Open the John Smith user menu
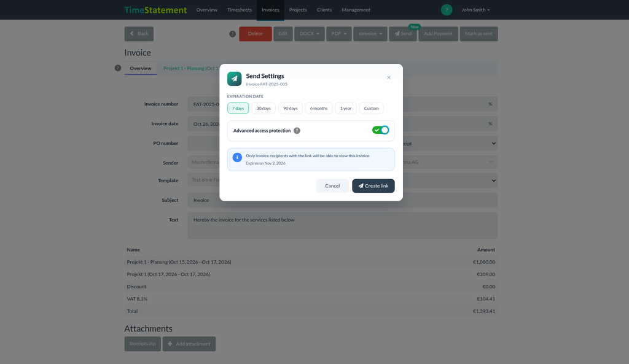Screen dimensions: 629x364 pyautogui.click(x=475, y=10)
